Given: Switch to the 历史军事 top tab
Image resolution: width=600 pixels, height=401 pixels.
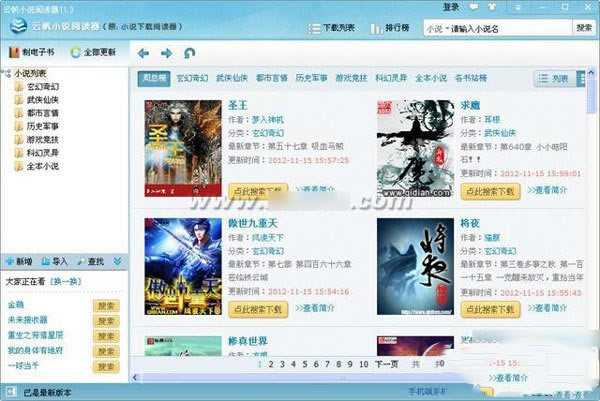Looking at the screenshot, I should (311, 78).
